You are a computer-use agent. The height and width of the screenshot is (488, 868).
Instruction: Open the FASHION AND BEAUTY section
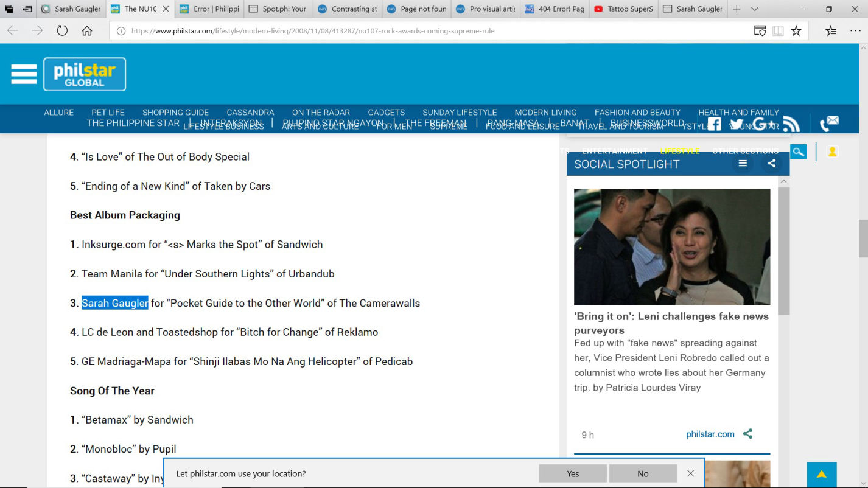637,113
